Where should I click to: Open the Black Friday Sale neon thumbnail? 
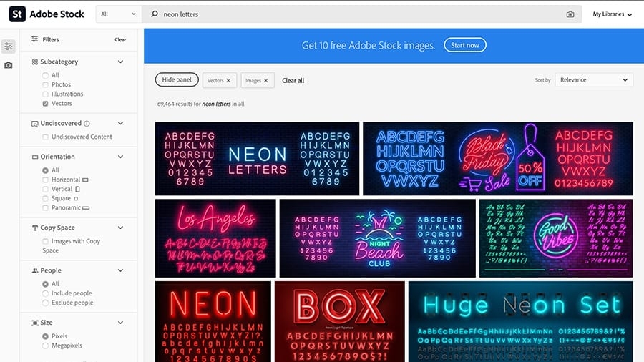[498, 158]
